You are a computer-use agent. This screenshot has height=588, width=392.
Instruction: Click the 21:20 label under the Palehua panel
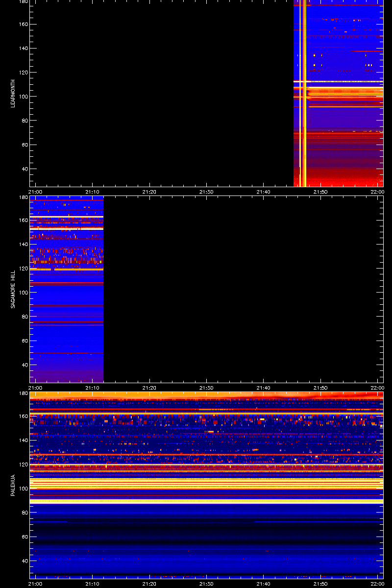click(x=149, y=584)
